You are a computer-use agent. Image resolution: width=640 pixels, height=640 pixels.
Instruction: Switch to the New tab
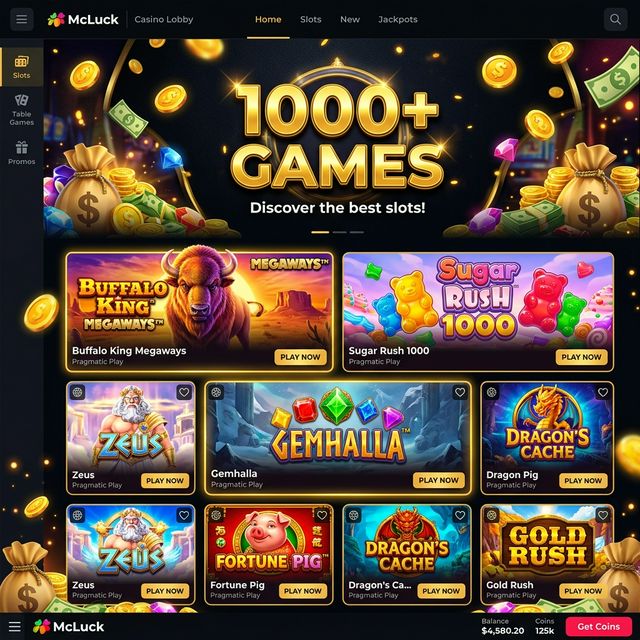click(x=350, y=19)
